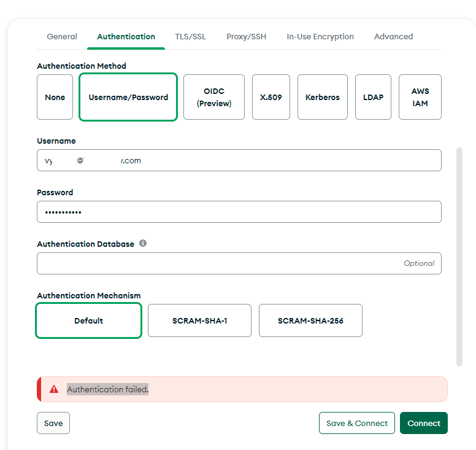Select None authentication method
The width and height of the screenshot is (476, 450).
click(x=55, y=97)
